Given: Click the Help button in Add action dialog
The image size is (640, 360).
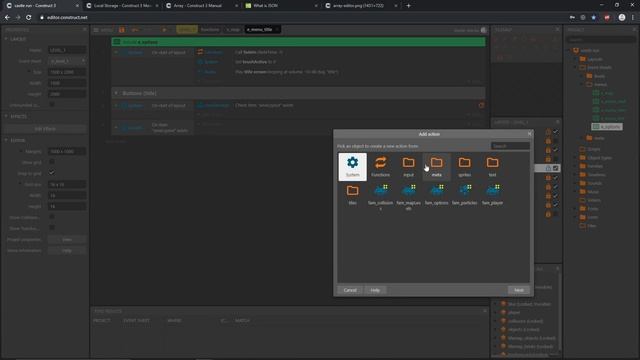Looking at the screenshot, I should 375,290.
